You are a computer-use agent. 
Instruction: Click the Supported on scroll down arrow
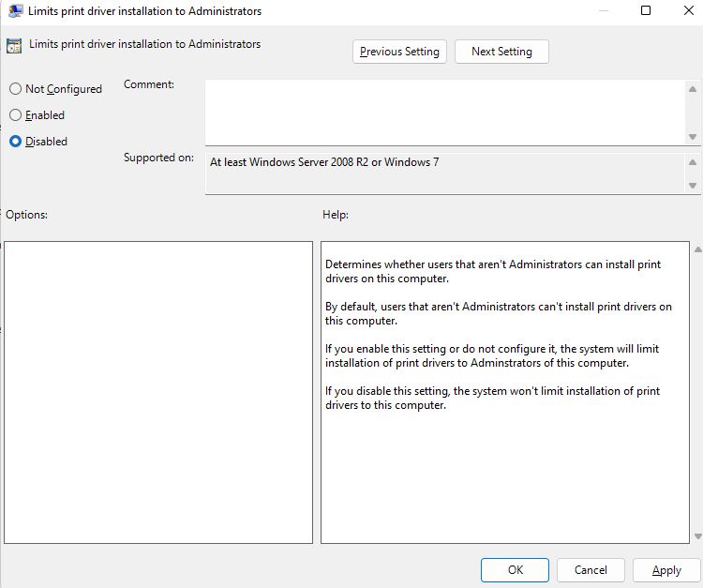point(693,186)
